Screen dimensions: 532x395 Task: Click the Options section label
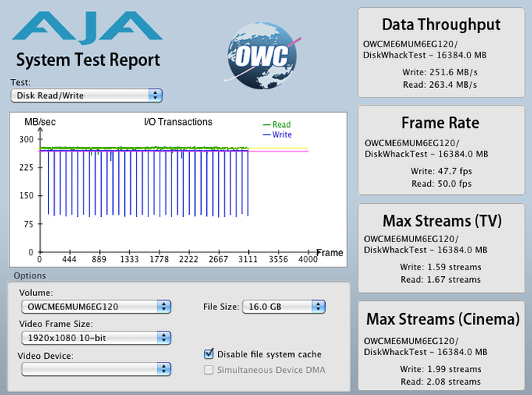pos(28,275)
